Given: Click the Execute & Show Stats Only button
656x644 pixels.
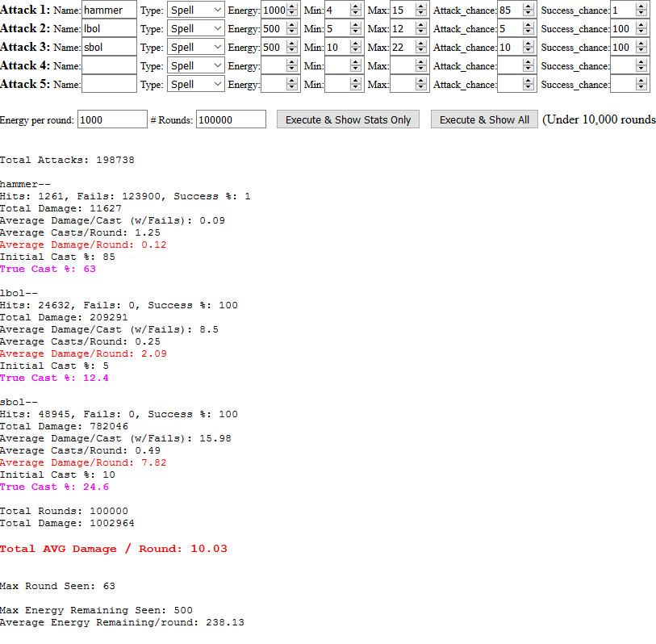Looking at the screenshot, I should [x=348, y=119].
